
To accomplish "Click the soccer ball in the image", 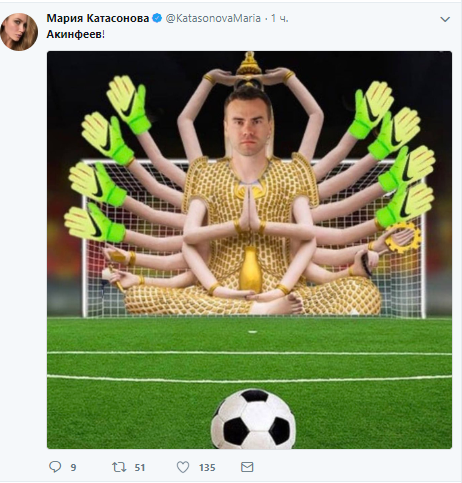I will (253, 419).
